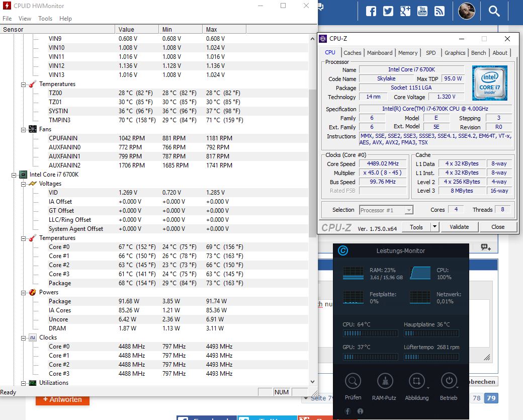Click the CPU temperature bar in Leistungs-Monitor

click(371, 333)
